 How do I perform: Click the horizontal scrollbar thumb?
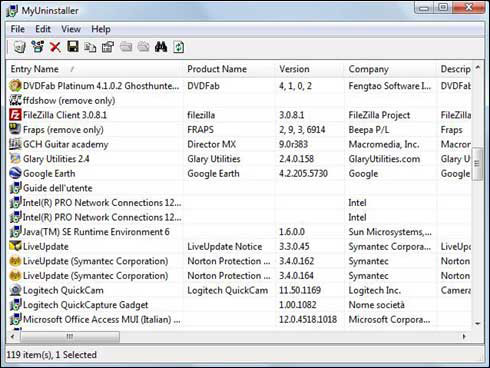69,336
